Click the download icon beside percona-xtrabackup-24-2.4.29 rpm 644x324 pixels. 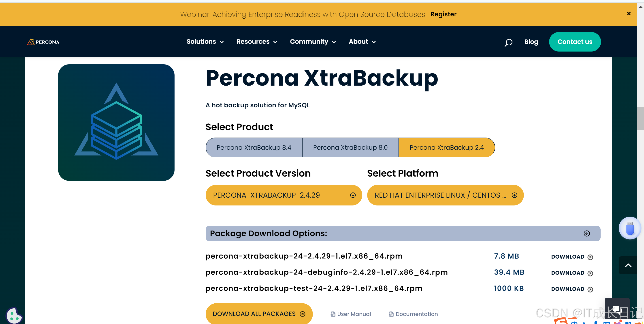click(x=590, y=257)
